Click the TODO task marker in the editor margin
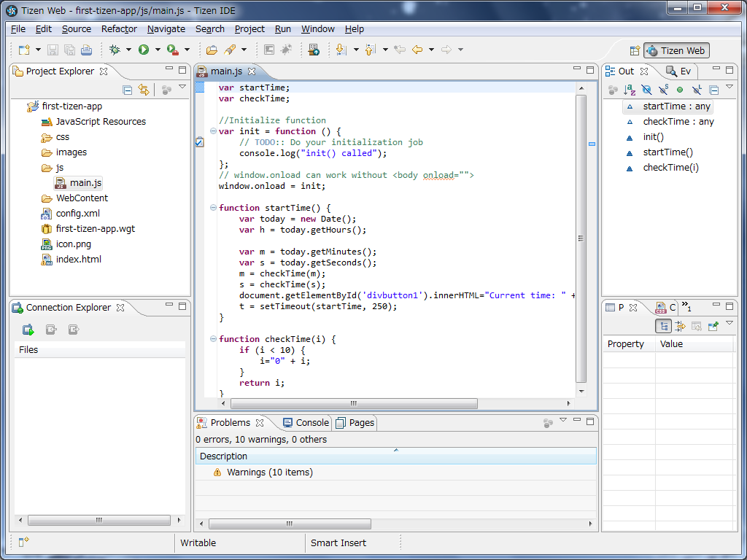This screenshot has width=747, height=560. [200, 142]
